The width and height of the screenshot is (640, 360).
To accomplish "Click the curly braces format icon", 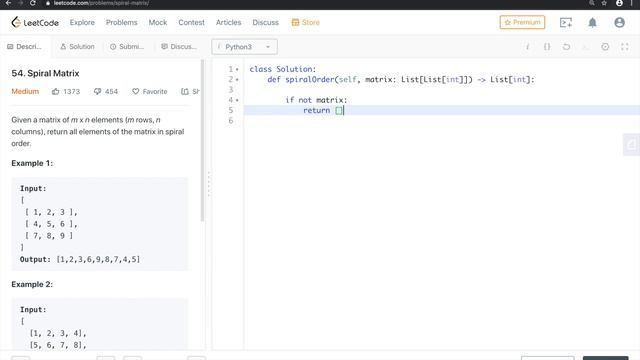I will 547,47.
